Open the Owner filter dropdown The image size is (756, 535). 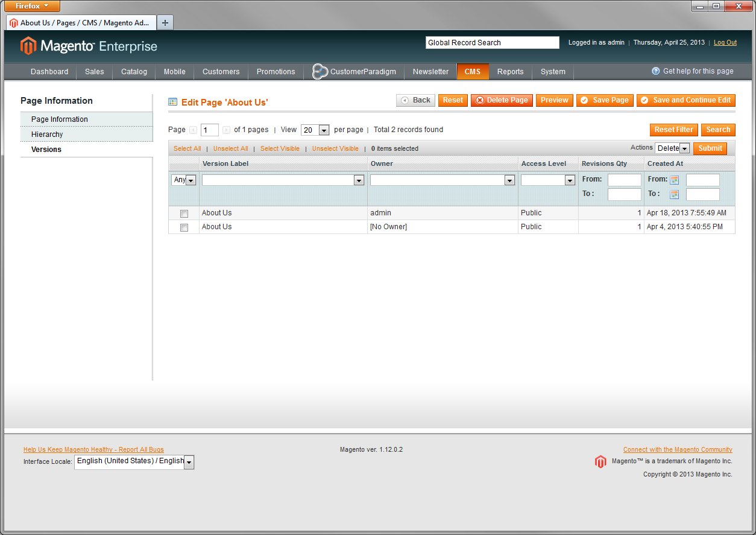443,180
